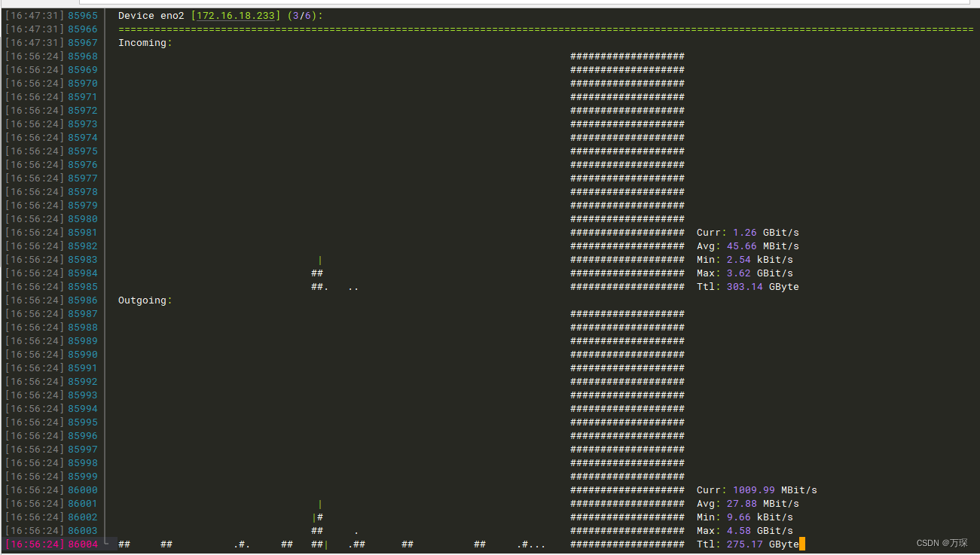Select outgoing Max value 4.58 GBit/s

[x=760, y=531]
